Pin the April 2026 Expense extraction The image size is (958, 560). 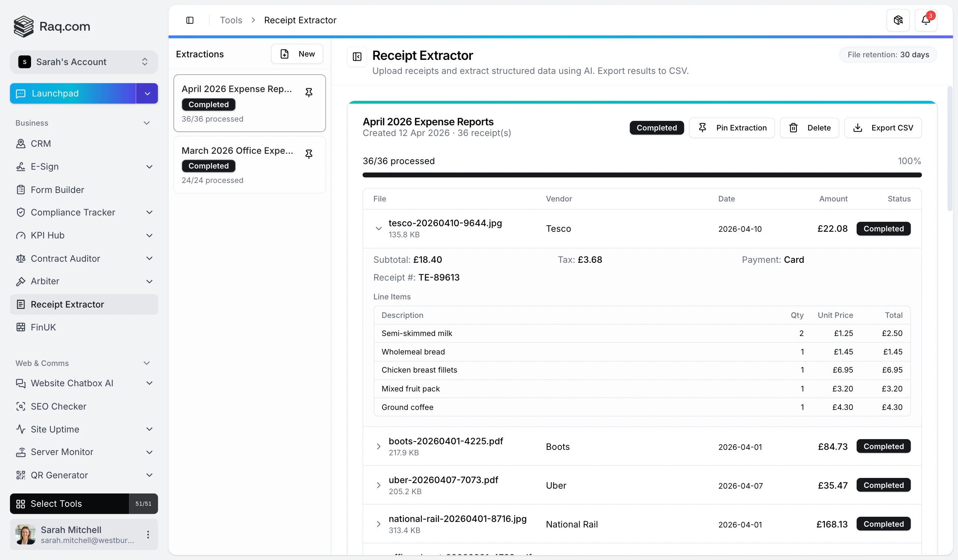[x=309, y=92]
